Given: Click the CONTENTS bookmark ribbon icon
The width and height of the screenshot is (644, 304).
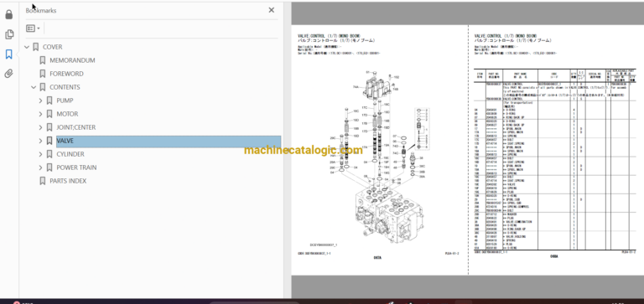Looking at the screenshot, I should coord(42,87).
